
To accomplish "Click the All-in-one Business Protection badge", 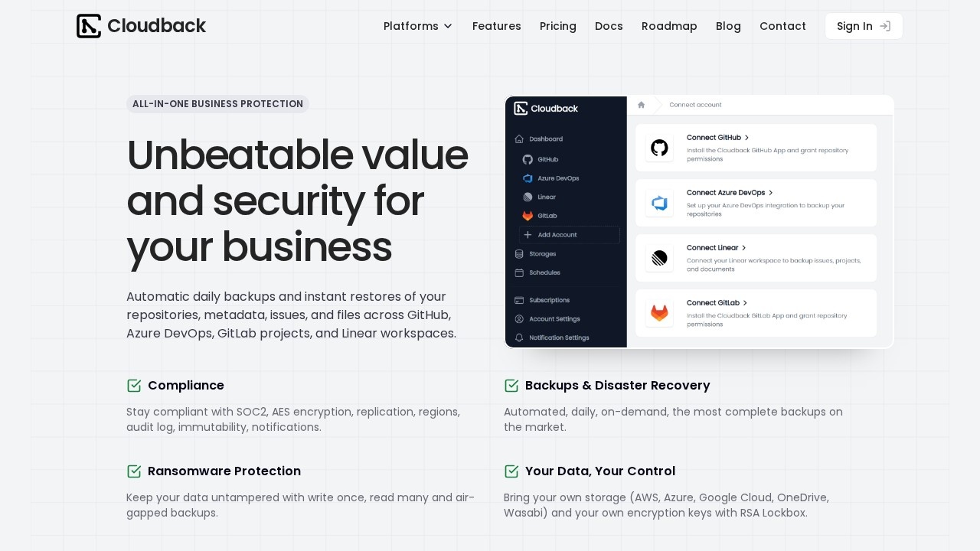I will coord(217,104).
